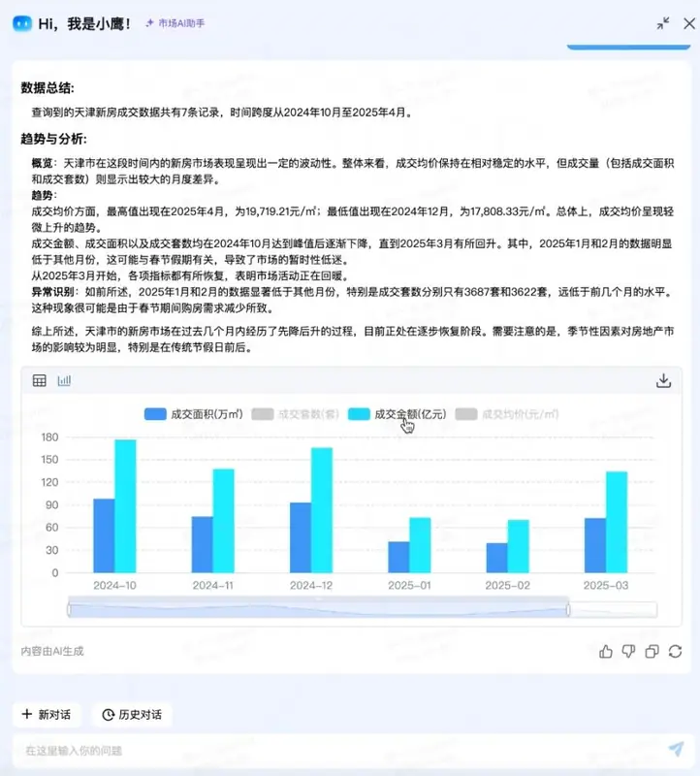Image resolution: width=700 pixels, height=776 pixels.
Task: Toggle 成交均价(元/㎡) legend series
Action: [506, 414]
